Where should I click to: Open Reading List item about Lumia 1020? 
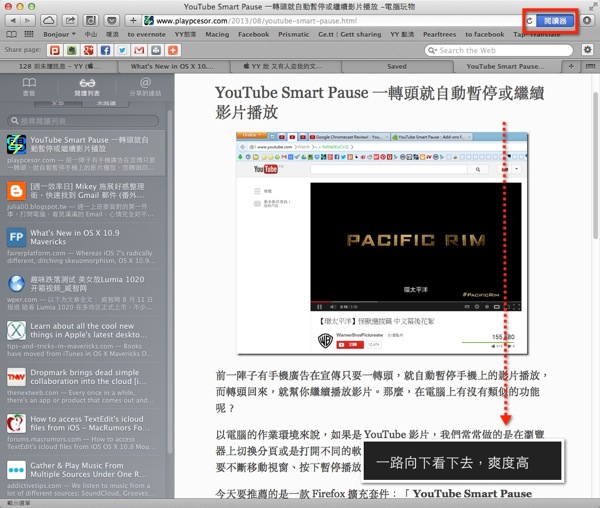tap(82, 293)
